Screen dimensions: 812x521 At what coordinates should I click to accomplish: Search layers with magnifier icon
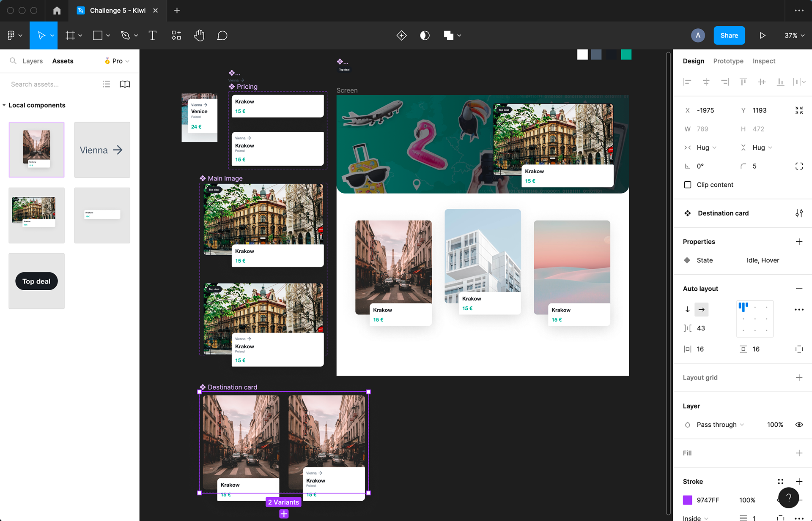pyautogui.click(x=13, y=61)
